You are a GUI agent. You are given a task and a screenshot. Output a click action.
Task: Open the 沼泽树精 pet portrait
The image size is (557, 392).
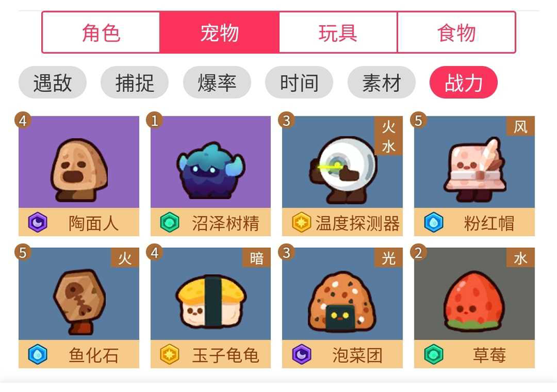click(211, 162)
